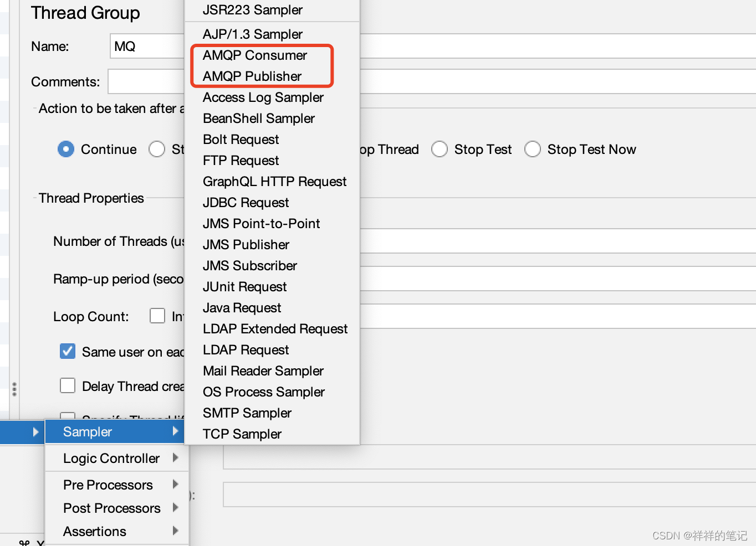This screenshot has width=756, height=546.
Task: Select the Stop Test Now option
Action: tap(533, 149)
